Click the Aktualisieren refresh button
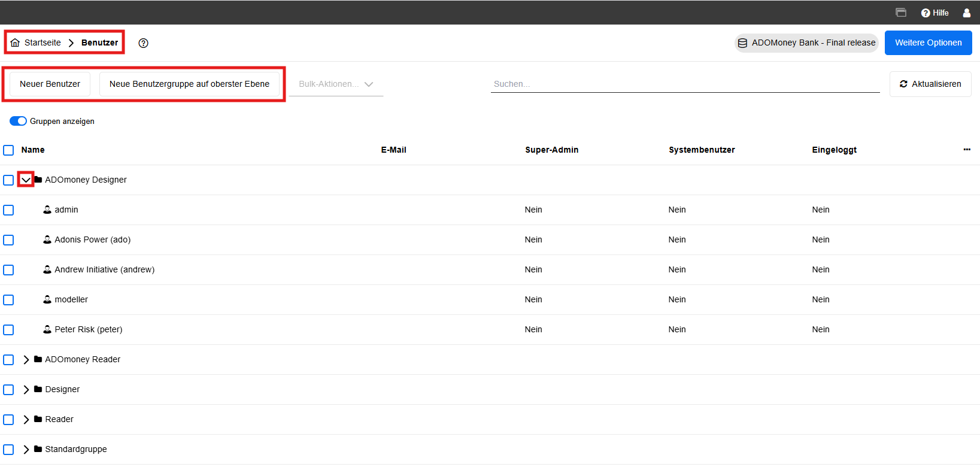Screen dimensions: 980x470 coord(930,84)
